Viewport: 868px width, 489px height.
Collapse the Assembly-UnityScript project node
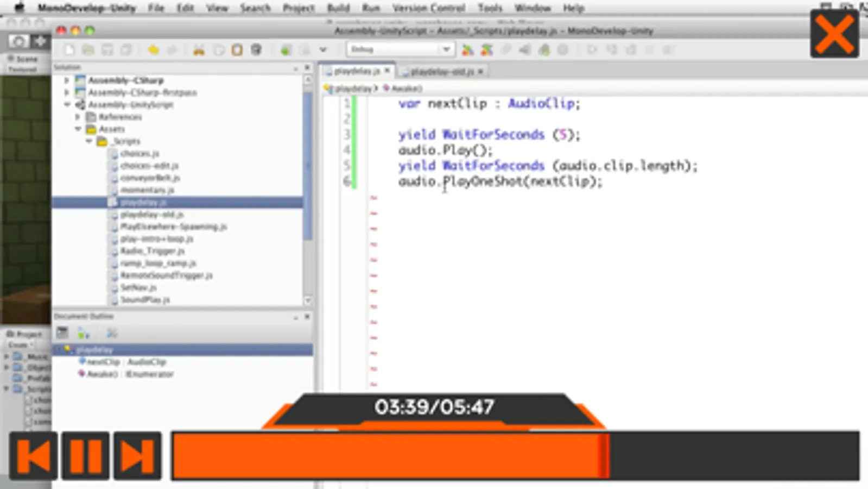pos(67,104)
